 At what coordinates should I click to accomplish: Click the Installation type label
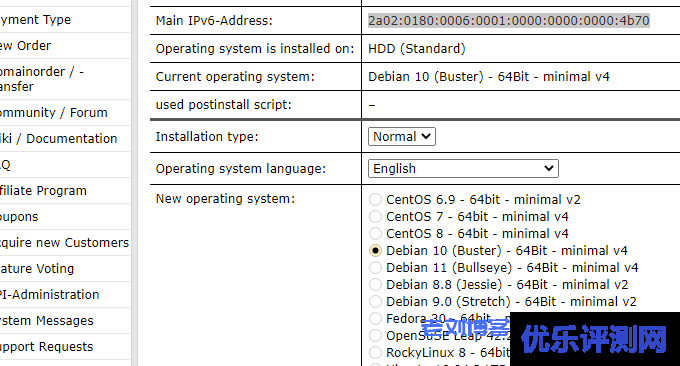(207, 137)
